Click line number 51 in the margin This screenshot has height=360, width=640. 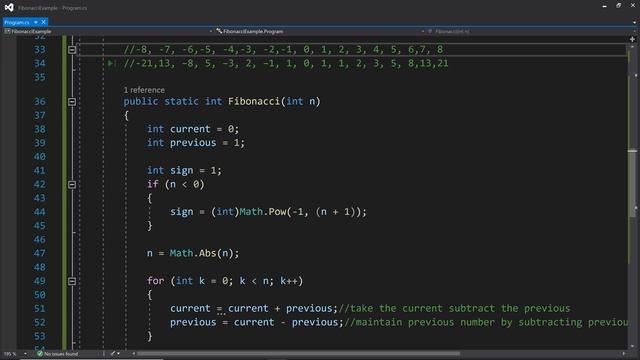coord(40,309)
